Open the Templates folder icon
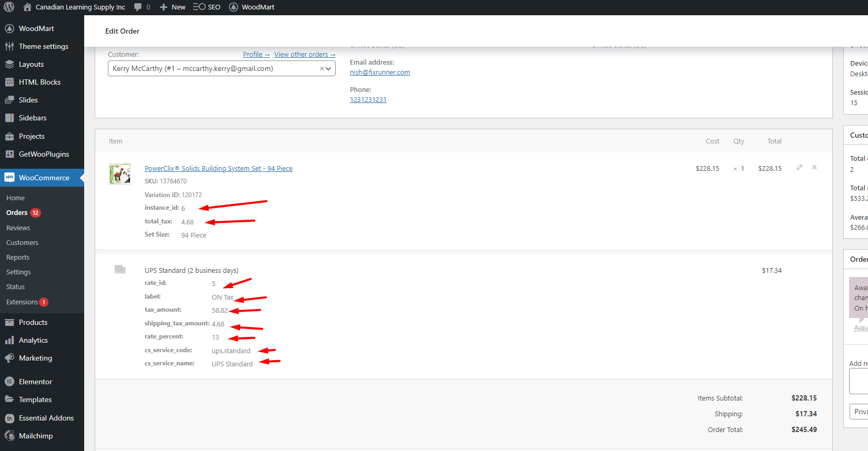This screenshot has height=451, width=868. [x=9, y=399]
